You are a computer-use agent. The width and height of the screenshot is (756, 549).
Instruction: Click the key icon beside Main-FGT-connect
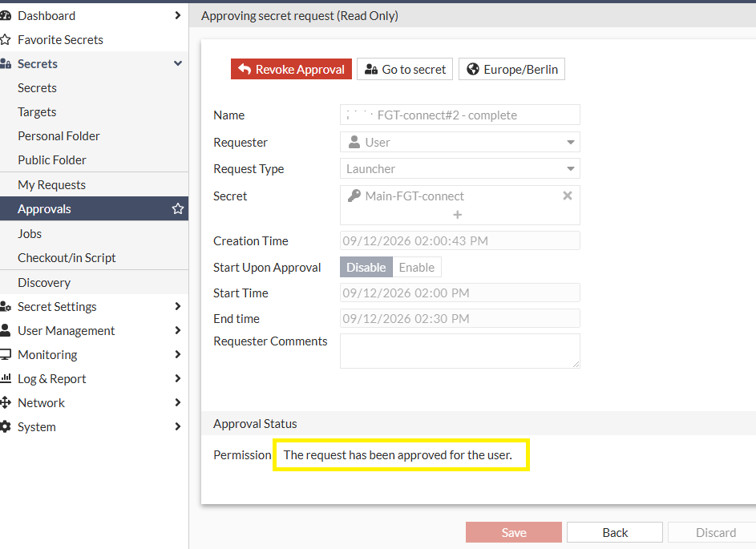354,196
